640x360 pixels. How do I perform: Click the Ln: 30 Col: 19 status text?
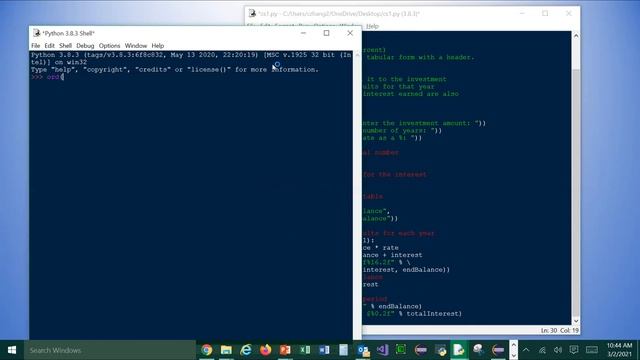[560, 331]
